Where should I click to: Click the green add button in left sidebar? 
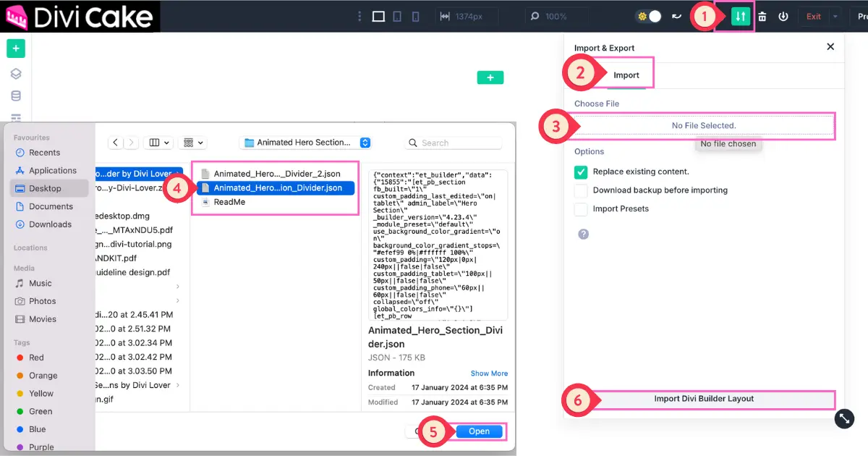pyautogui.click(x=16, y=48)
